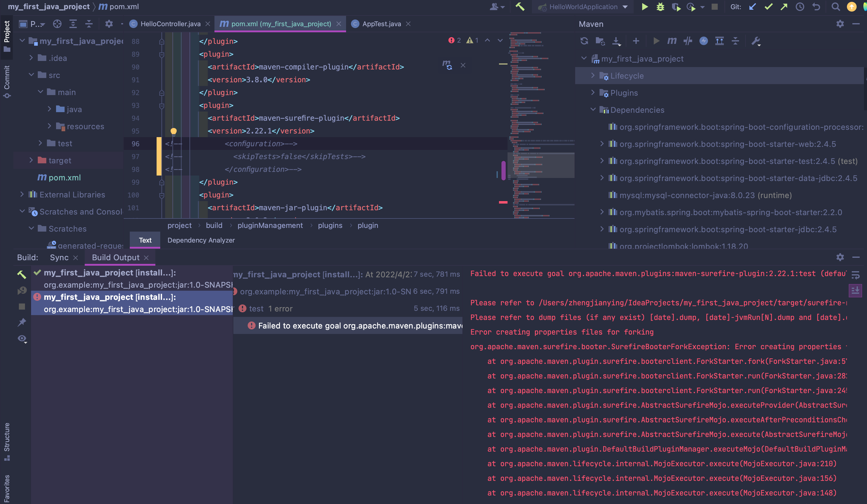
Task: Click the Maven skip tests icon
Action: [688, 40]
